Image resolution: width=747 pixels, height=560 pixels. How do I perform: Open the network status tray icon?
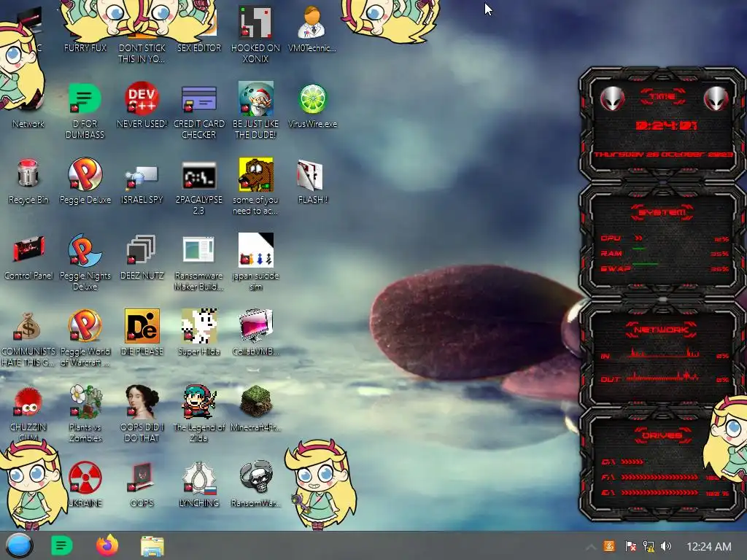coord(648,546)
